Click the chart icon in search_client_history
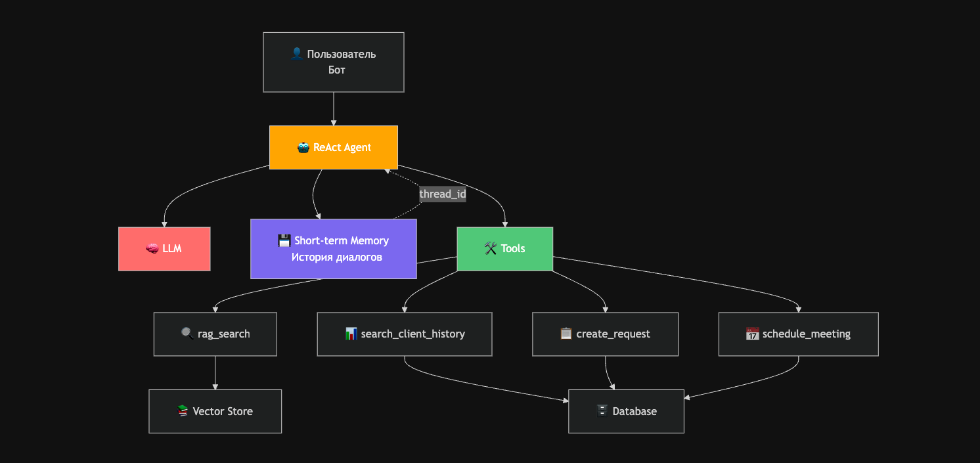The width and height of the screenshot is (980, 463). tap(352, 334)
